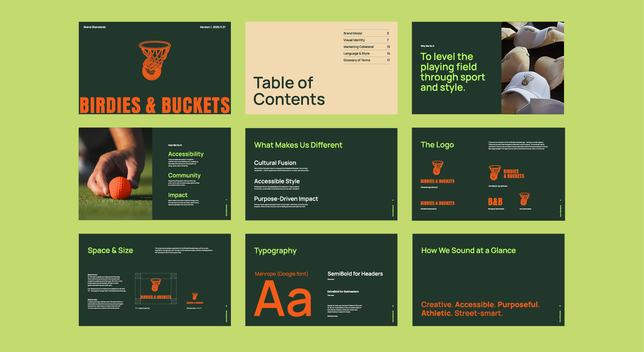Open the What Makes Us Different slide
Viewport: 644px width, 352px height.
[x=321, y=174]
